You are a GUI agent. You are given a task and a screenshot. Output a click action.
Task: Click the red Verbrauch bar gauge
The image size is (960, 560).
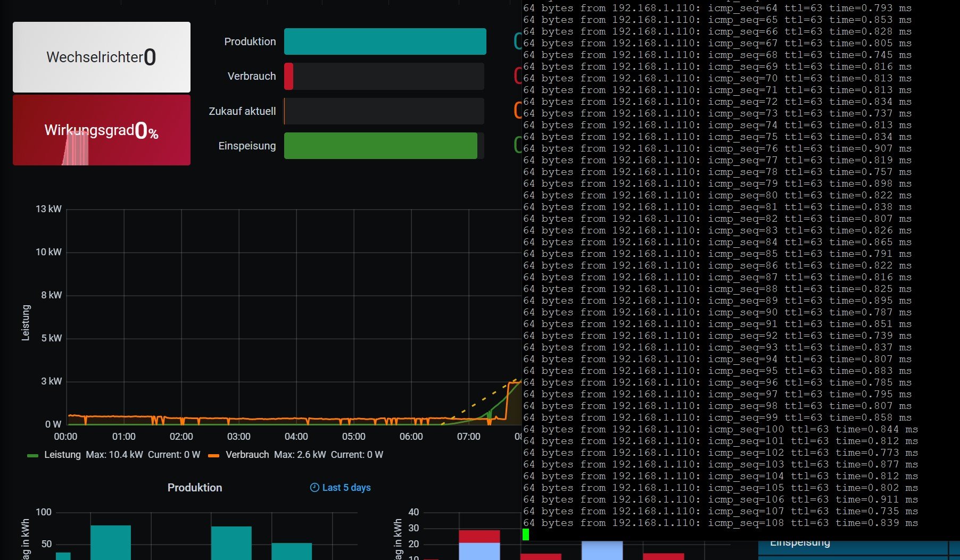pos(288,76)
